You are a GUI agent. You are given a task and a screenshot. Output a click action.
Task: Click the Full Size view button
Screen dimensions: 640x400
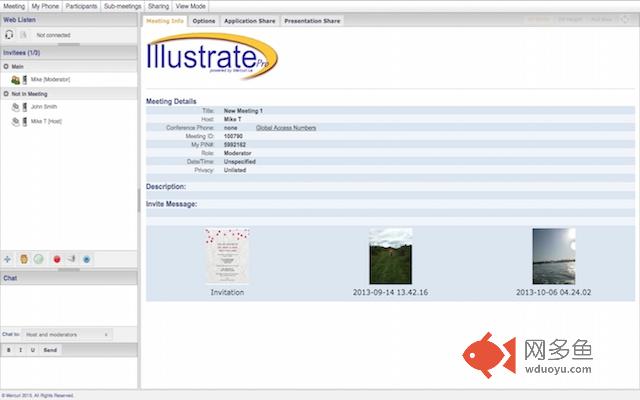click(602, 20)
